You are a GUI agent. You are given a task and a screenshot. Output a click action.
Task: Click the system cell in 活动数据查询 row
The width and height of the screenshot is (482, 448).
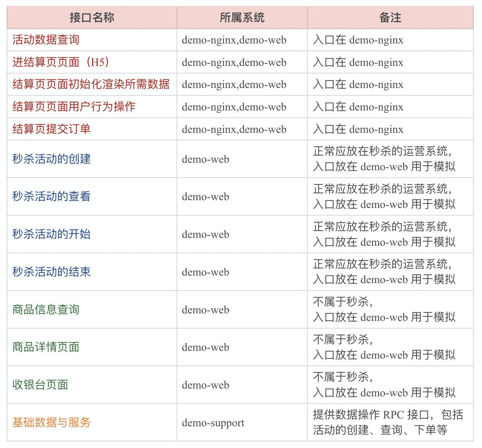click(234, 40)
